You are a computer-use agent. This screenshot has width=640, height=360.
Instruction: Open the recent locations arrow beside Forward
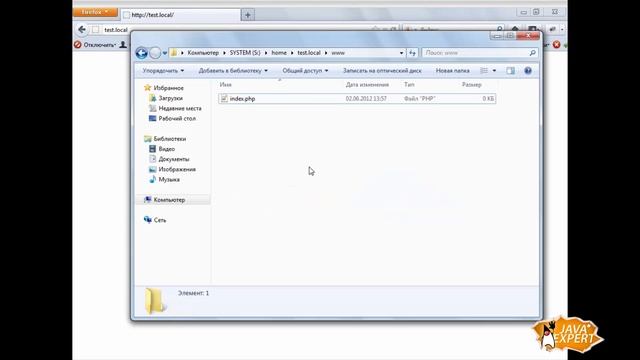click(165, 53)
